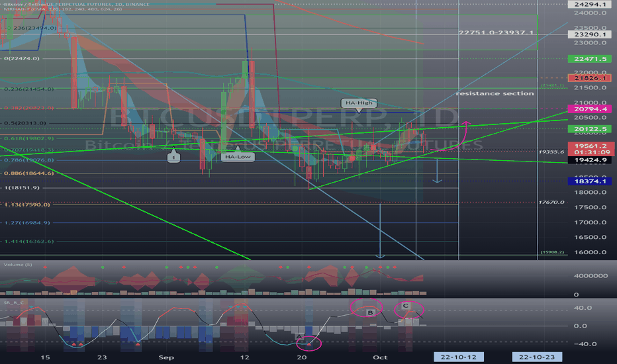Click the 0(22474.0) Fibonacci level label

[22, 59]
